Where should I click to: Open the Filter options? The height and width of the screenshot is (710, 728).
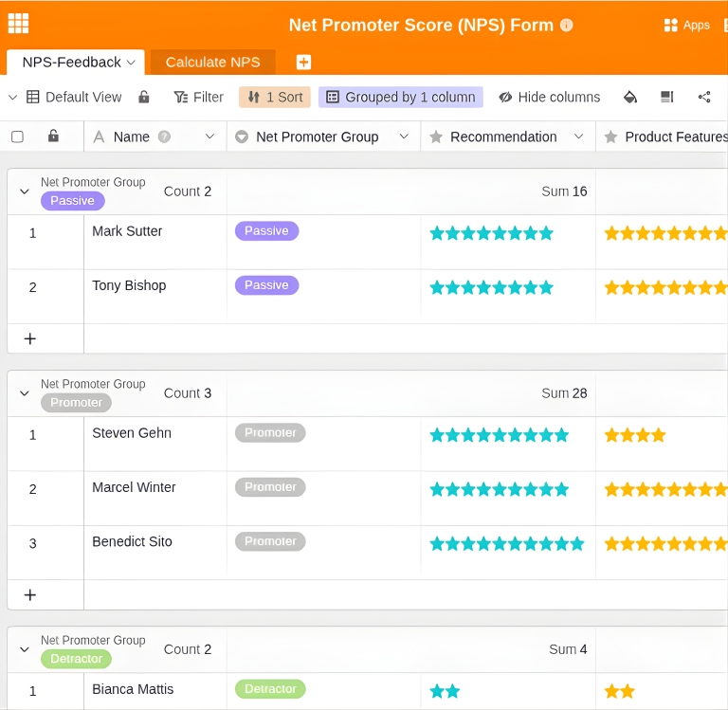[x=198, y=97]
